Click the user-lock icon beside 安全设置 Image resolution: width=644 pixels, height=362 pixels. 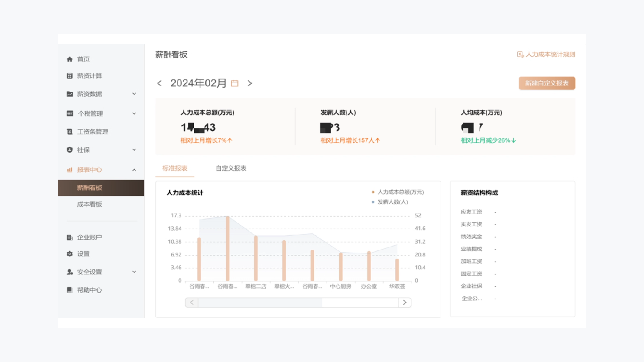tap(70, 272)
